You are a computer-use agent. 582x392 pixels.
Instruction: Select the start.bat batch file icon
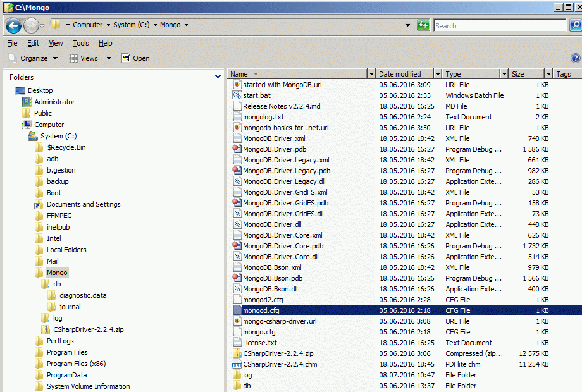click(x=237, y=95)
